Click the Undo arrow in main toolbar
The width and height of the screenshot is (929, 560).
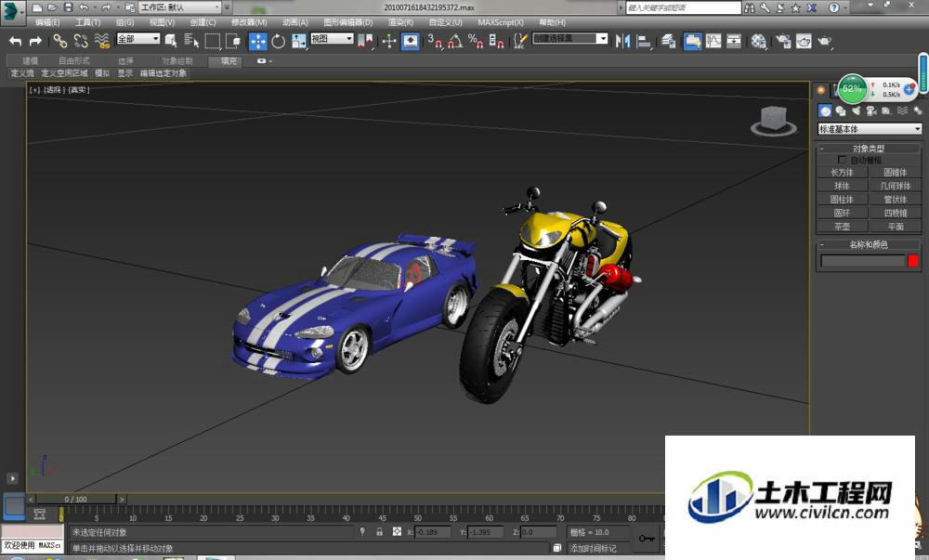pos(16,41)
